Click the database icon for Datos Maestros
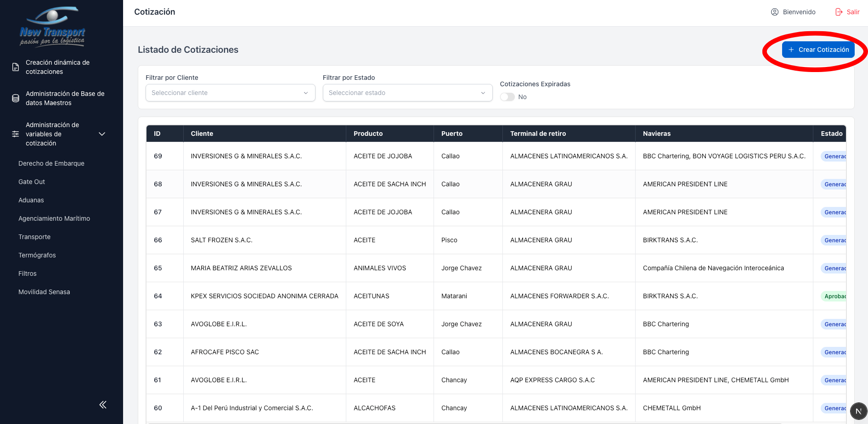Screen dimensions: 868x424 tap(16, 98)
